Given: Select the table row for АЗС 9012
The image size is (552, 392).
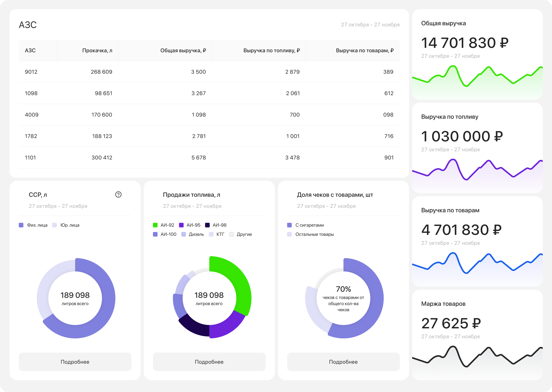Looking at the screenshot, I should 209,72.
